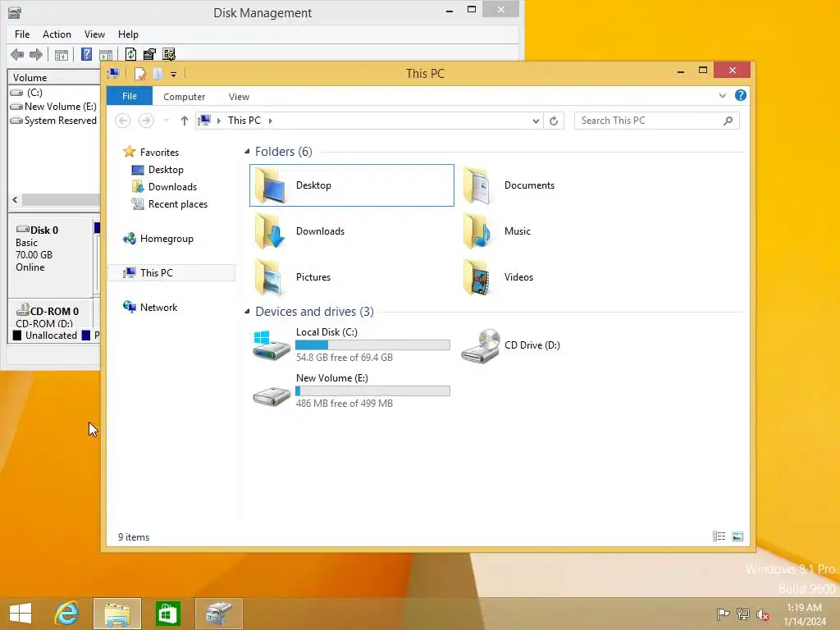Click the Up arrow navigation button
Screen dimensions: 840x630
[185, 121]
